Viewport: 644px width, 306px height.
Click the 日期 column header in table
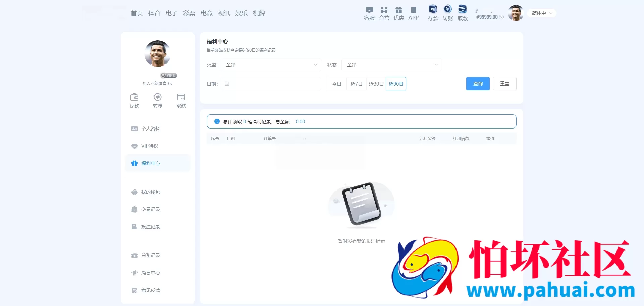[231, 138]
